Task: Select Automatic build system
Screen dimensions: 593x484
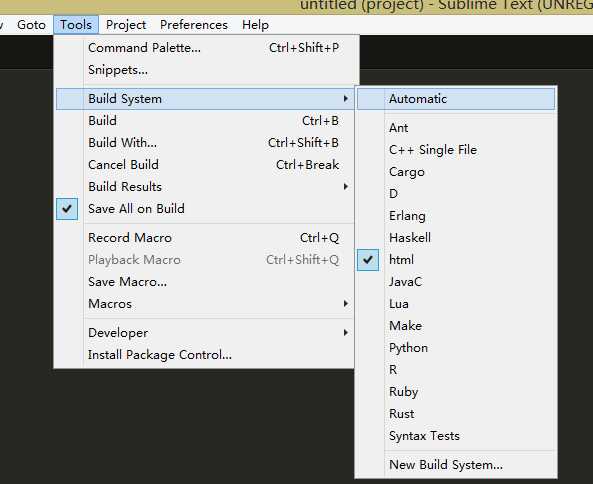Action: click(x=456, y=99)
